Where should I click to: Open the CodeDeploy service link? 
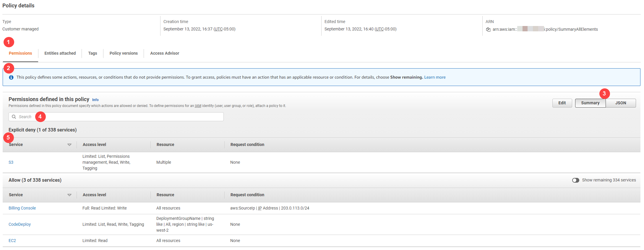20,225
